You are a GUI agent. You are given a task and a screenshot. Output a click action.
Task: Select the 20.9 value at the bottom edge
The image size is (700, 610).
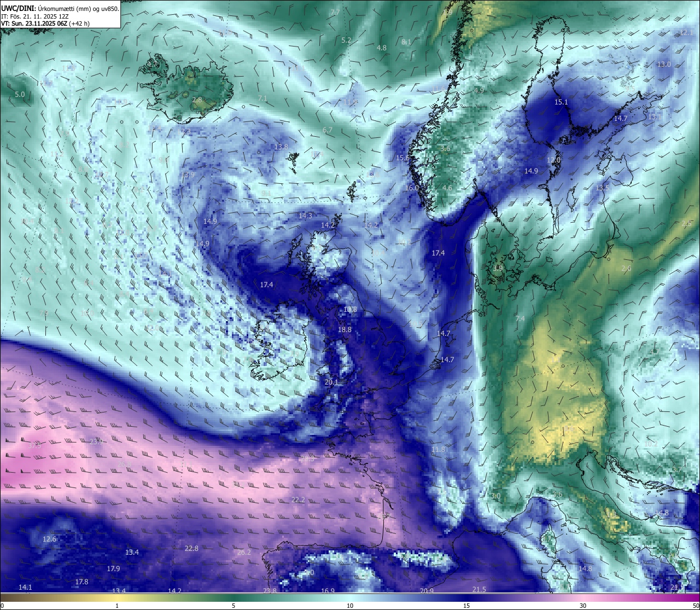coord(427,591)
